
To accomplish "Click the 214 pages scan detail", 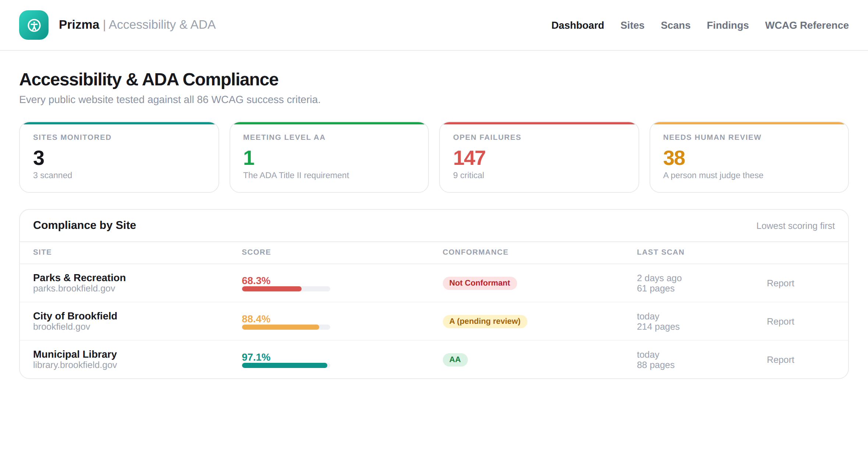I will tap(658, 327).
